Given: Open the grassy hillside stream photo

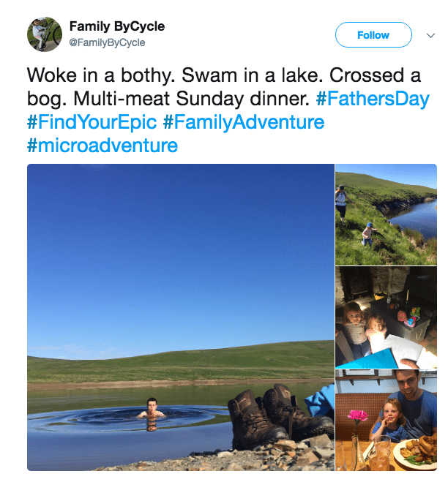Looking at the screenshot, I should pyautogui.click(x=386, y=214).
